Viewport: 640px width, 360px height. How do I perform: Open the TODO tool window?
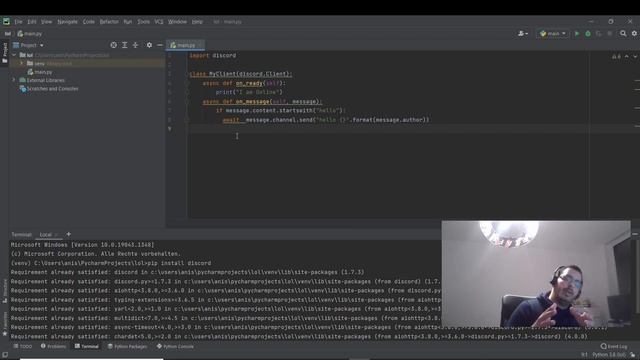tap(22, 346)
